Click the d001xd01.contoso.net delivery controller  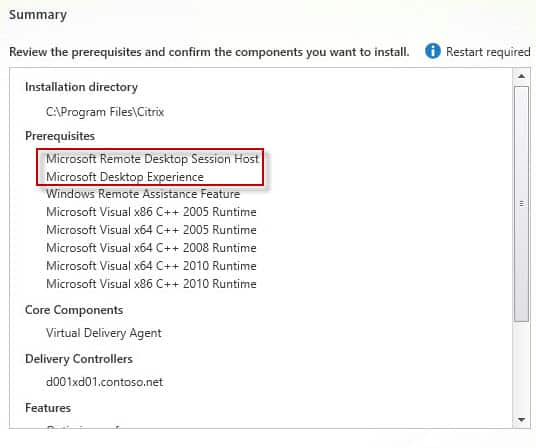tap(104, 382)
